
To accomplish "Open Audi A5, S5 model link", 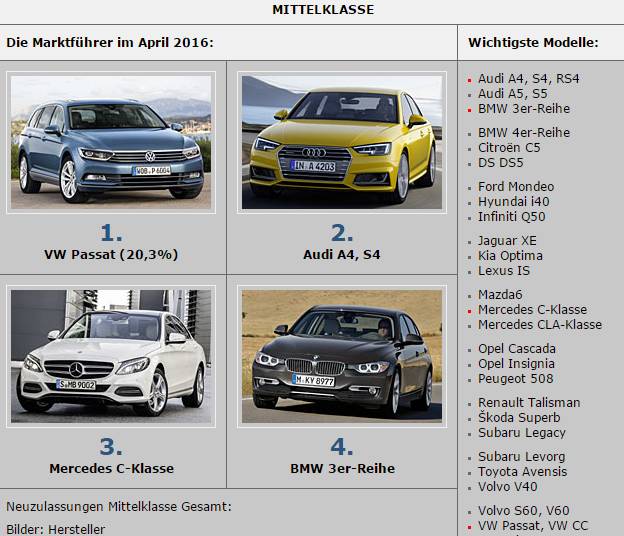I will pos(513,94).
